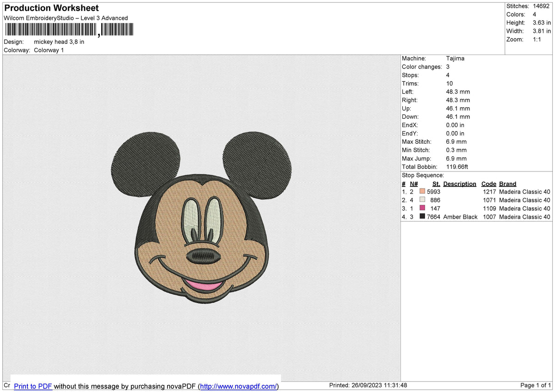Click the Amber Black thread swatch

[x=422, y=216]
